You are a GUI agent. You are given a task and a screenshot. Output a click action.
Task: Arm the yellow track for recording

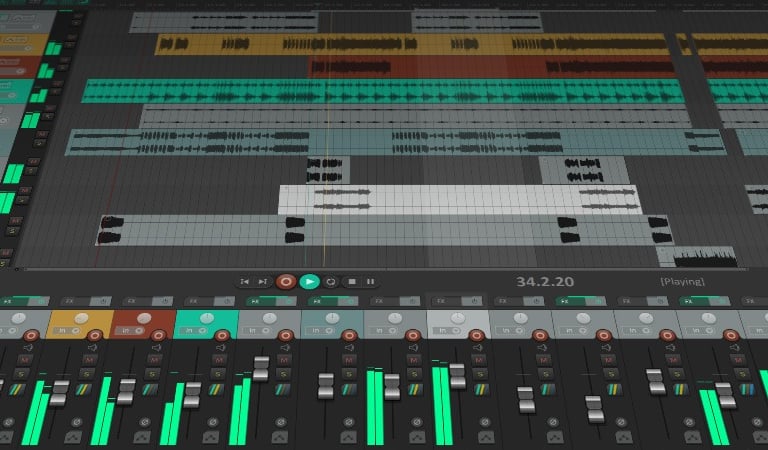click(95, 335)
